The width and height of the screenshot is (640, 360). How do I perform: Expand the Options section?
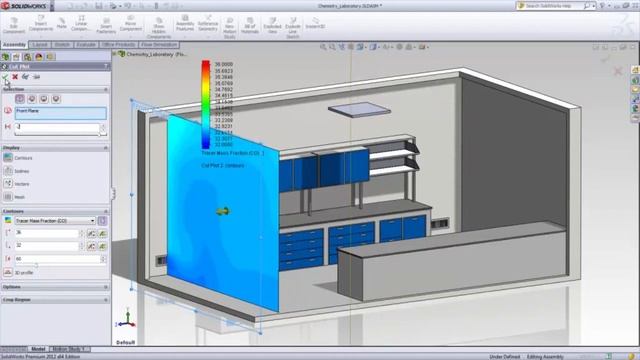[x=106, y=287]
